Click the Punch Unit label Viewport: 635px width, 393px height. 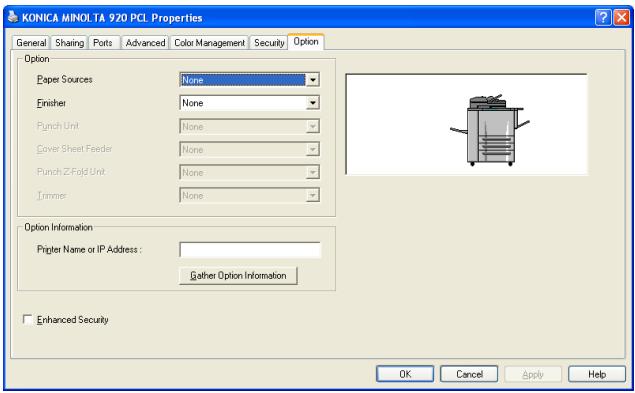click(x=58, y=126)
